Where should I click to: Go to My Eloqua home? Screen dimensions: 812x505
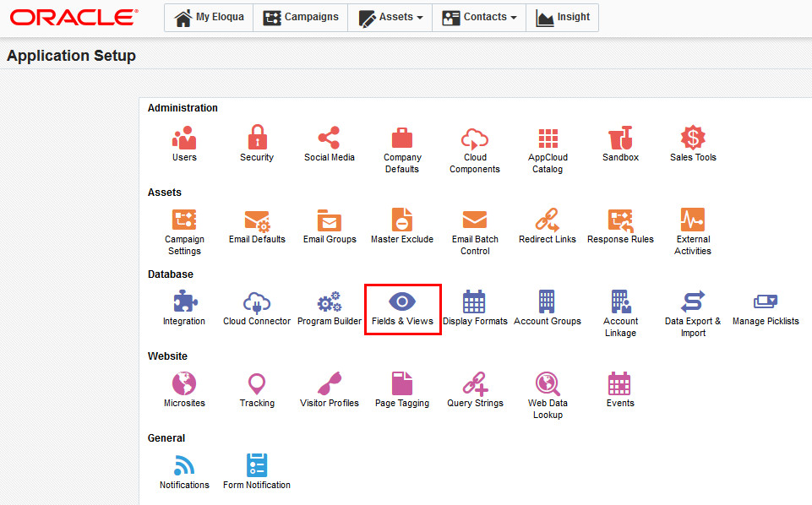click(x=210, y=18)
